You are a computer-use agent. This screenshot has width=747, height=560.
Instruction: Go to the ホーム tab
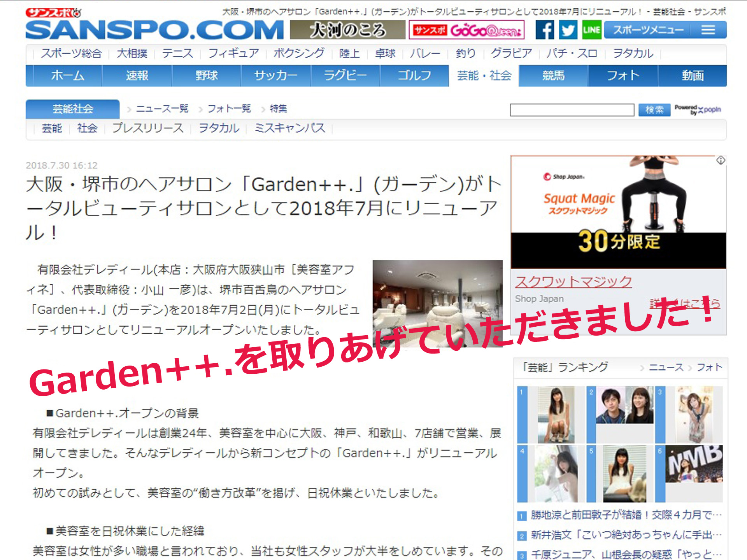[68, 75]
